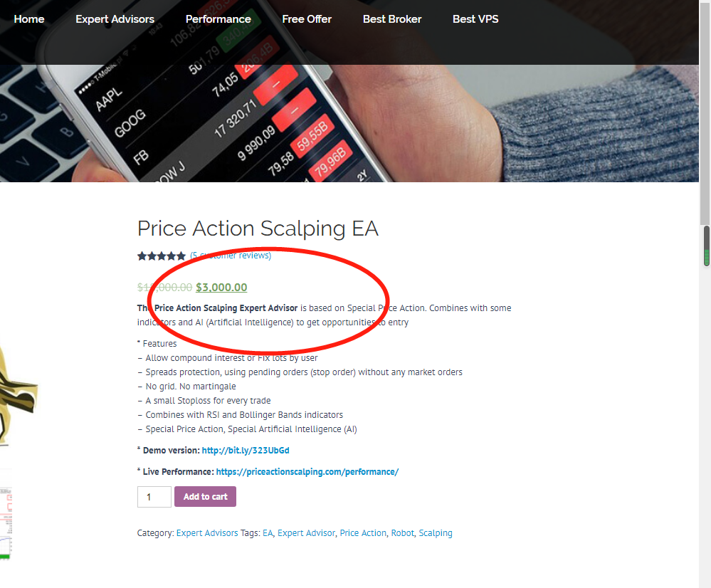Open the Home menu item

pos(29,19)
